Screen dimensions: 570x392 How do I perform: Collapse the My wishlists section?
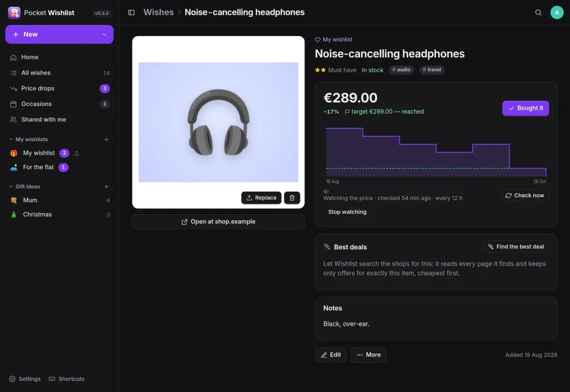28,139
